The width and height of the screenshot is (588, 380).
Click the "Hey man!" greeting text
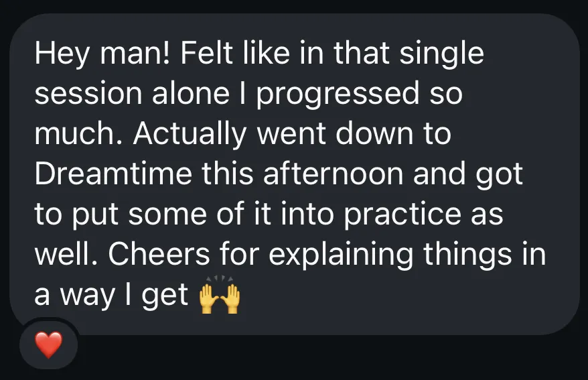tap(94, 54)
